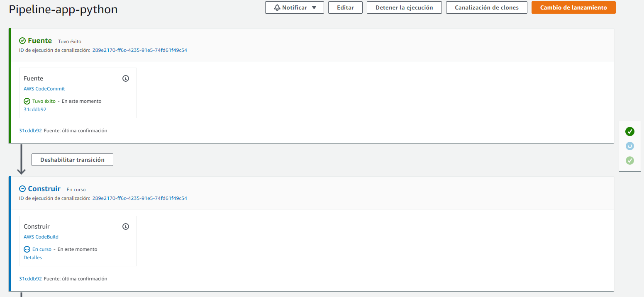This screenshot has width=644, height=297.
Task: Stop execution with Detener la ejecución
Action: pyautogui.click(x=404, y=7)
